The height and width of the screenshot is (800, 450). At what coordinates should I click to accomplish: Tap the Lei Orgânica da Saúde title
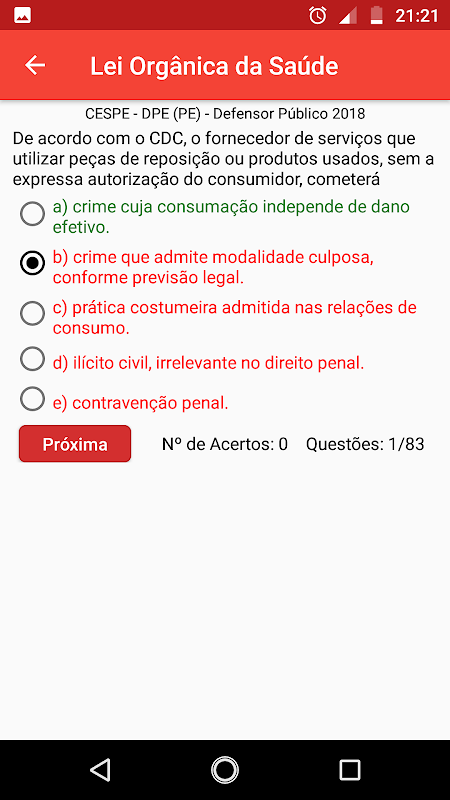click(x=214, y=66)
